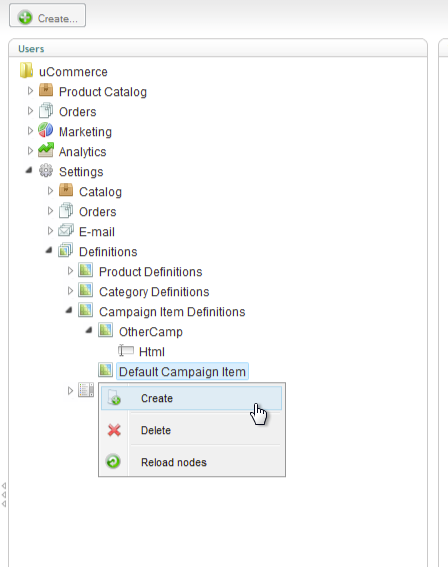Screen dimensions: 448x567
Task: Click the red X Delete icon
Action: click(114, 430)
